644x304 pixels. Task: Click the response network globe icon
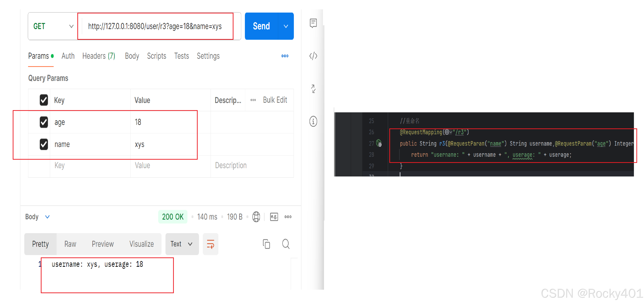point(256,217)
